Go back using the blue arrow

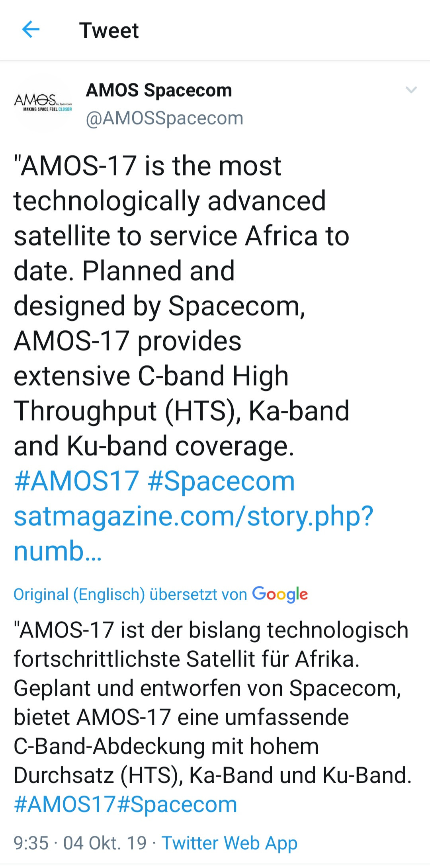tap(31, 30)
